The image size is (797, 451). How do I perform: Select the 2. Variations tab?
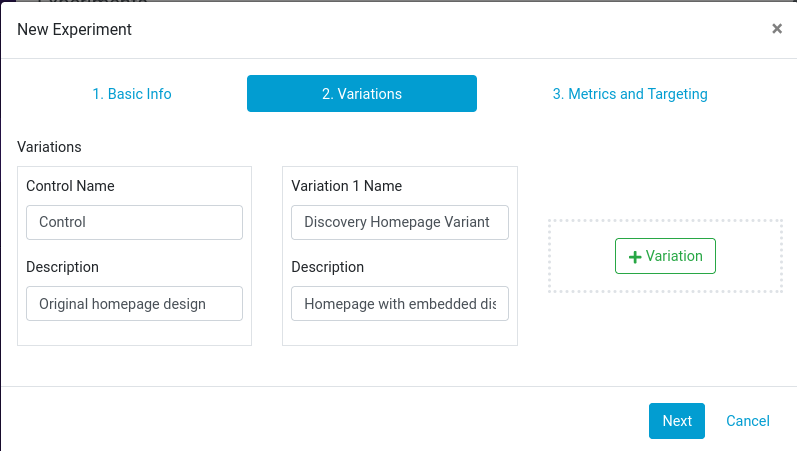pos(361,94)
